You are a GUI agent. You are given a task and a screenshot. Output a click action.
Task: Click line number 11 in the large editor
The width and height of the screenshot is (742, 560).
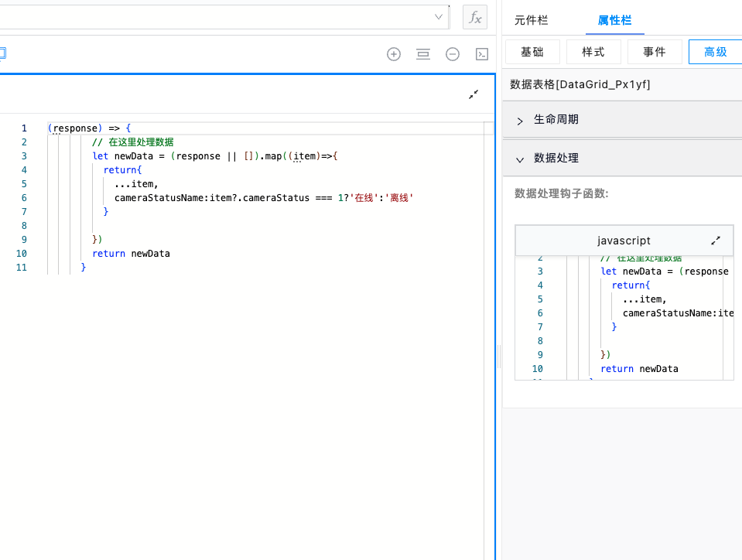(x=22, y=267)
